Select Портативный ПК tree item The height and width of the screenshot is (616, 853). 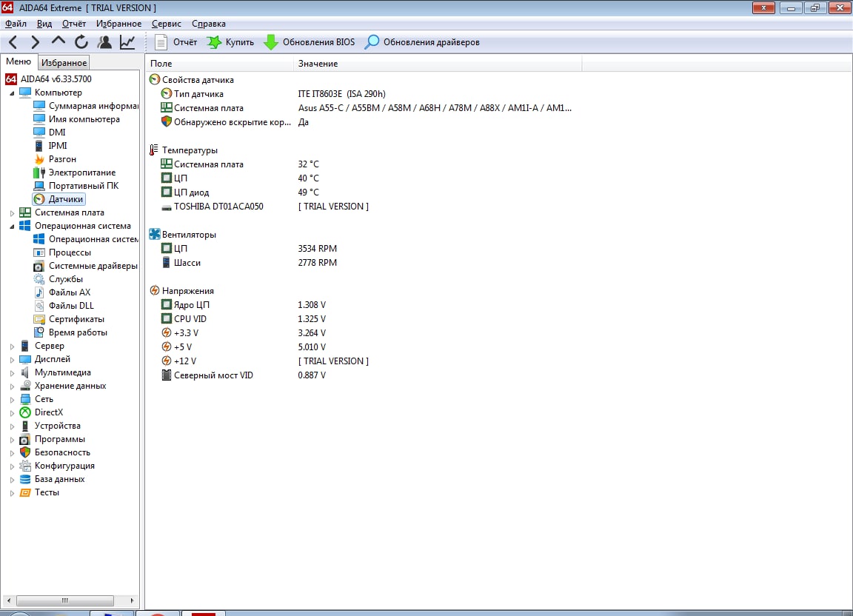[x=76, y=186]
